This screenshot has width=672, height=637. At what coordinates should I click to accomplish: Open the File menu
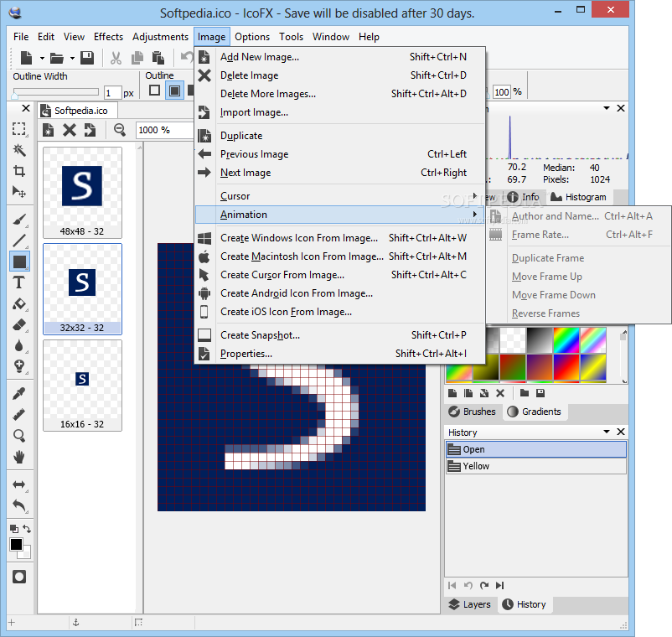21,37
